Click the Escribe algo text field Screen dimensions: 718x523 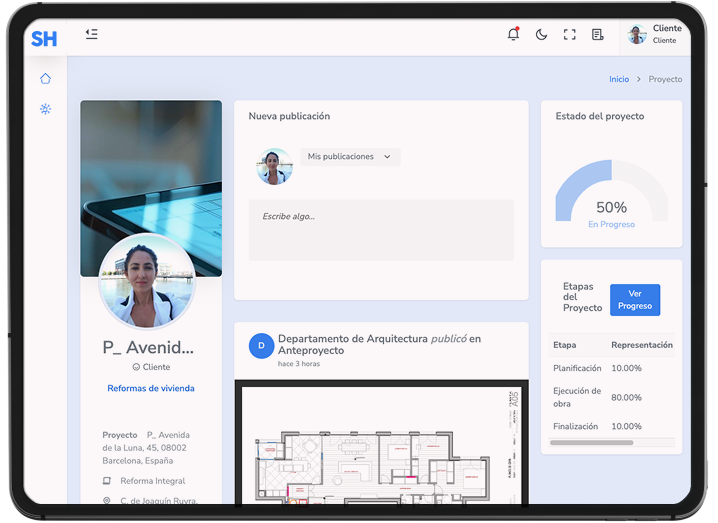coord(380,230)
